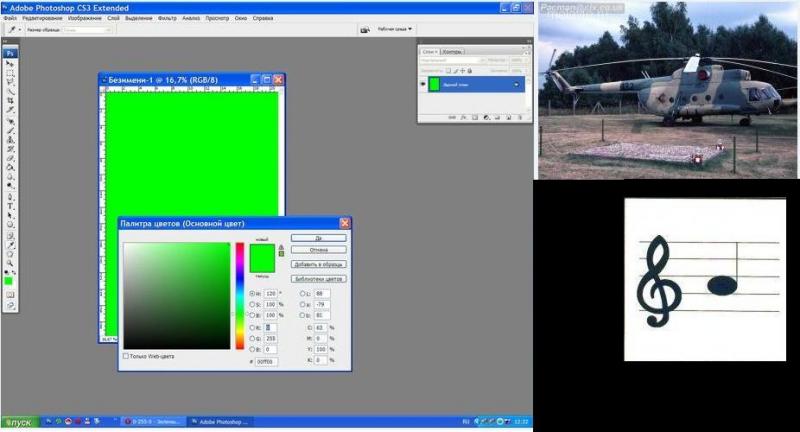This screenshot has height=432, width=800.
Task: Hide the layer using its eye icon
Action: pyautogui.click(x=422, y=85)
